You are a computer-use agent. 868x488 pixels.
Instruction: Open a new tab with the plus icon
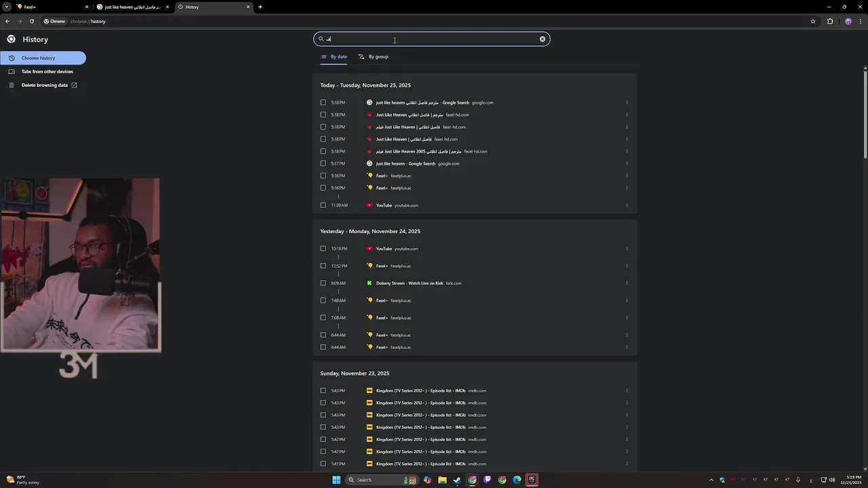(260, 7)
